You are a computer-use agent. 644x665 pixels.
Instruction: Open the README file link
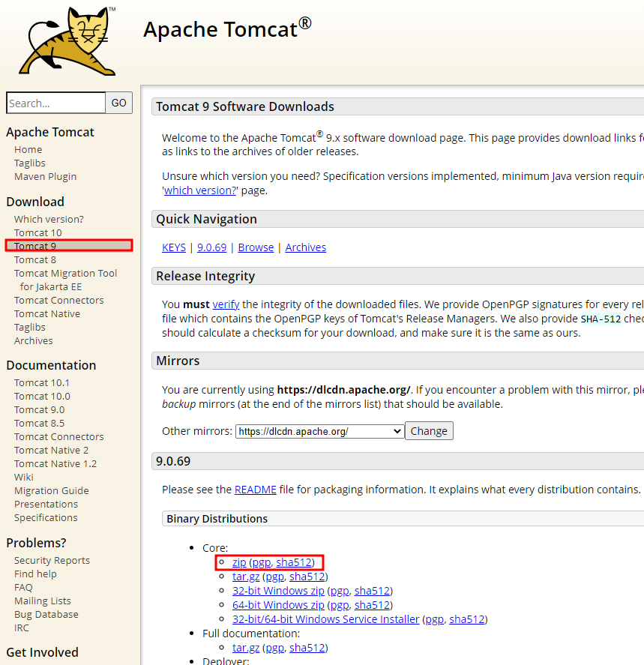(x=256, y=490)
